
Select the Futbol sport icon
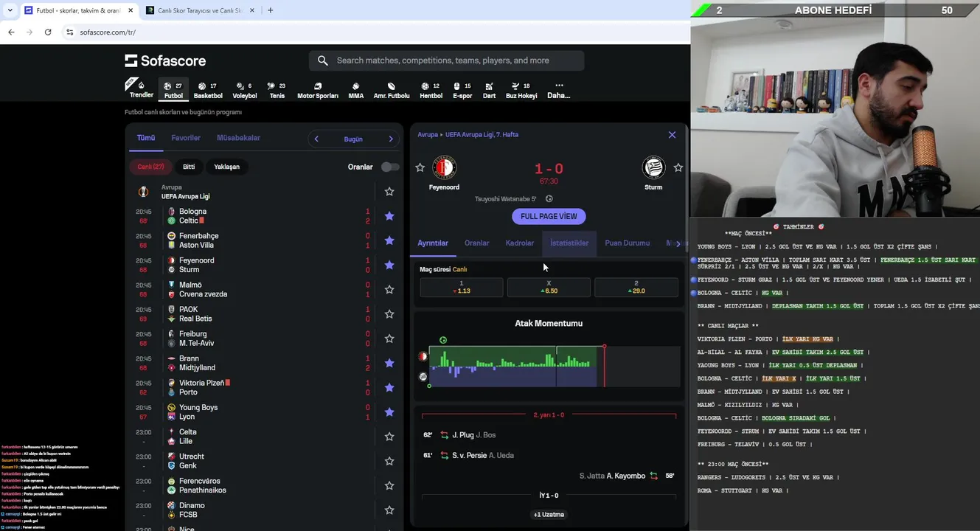(173, 89)
